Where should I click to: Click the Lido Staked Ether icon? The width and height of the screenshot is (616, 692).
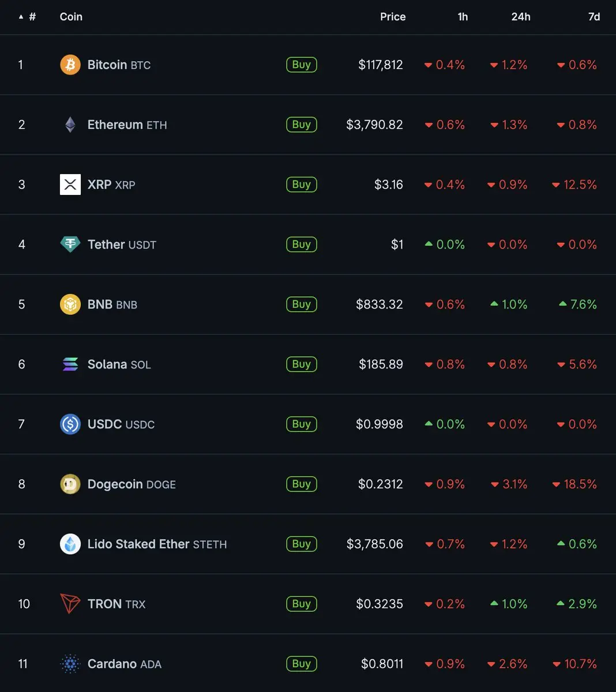point(70,544)
